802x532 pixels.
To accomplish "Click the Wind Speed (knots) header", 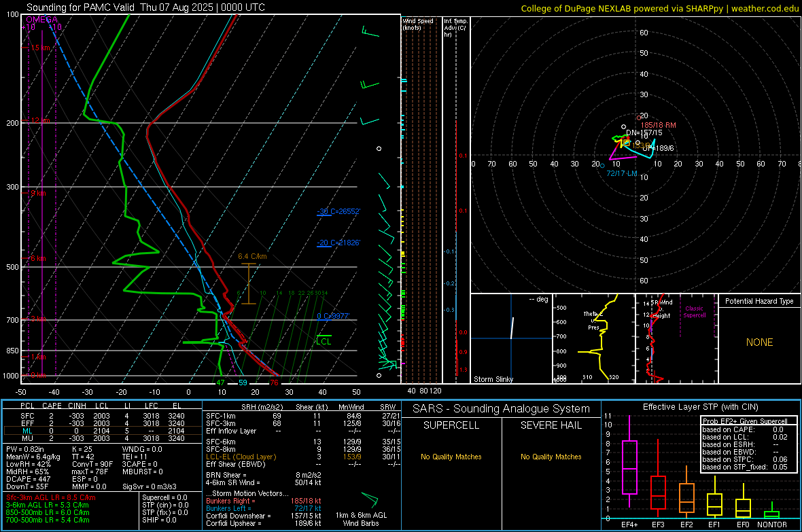I will 418,24.
